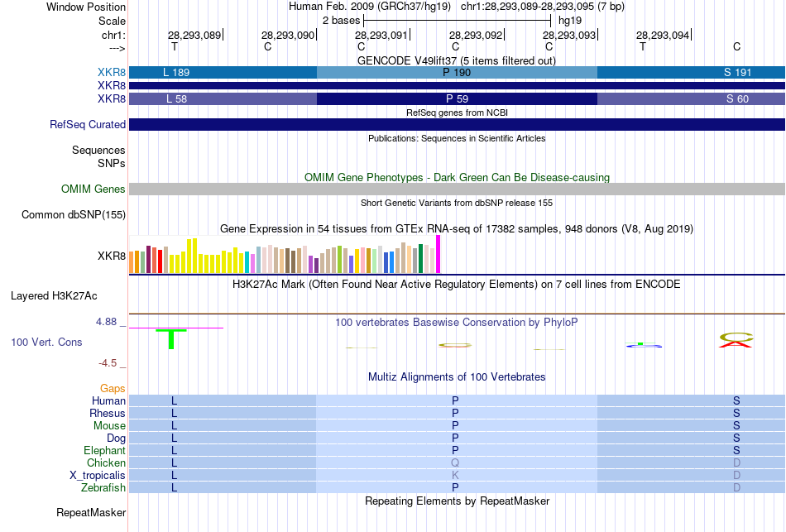Select the Dog species label
This screenshot has width=786, height=532.
[x=116, y=439]
